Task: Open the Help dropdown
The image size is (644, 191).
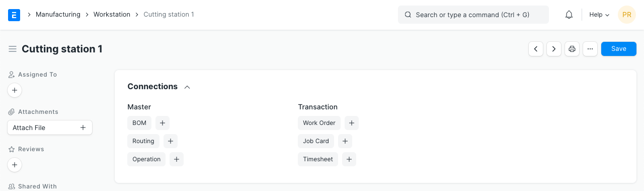Action: point(599,15)
